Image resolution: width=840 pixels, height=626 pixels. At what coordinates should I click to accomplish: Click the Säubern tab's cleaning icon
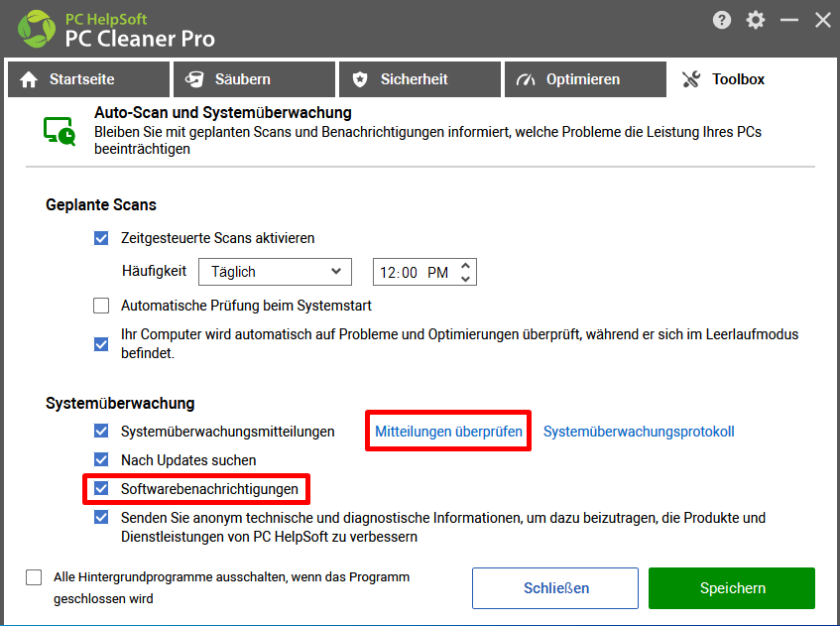pos(194,79)
